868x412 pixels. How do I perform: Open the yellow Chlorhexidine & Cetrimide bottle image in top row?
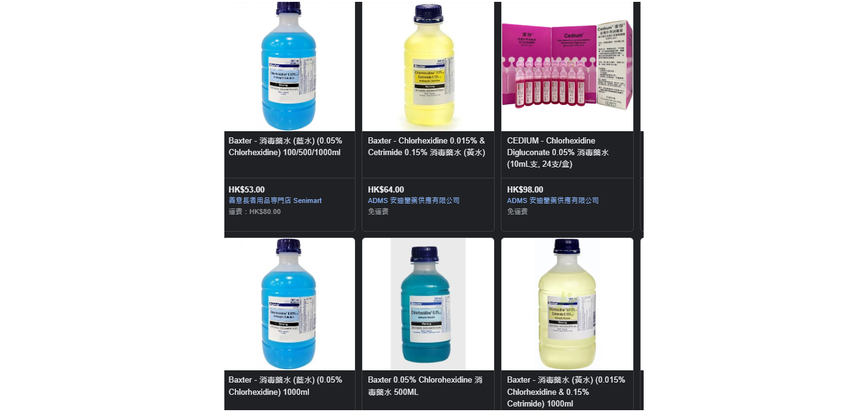pos(428,66)
